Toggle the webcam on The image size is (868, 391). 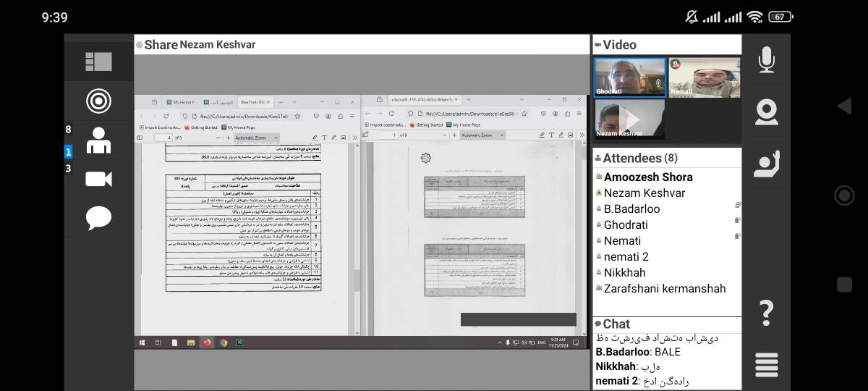tap(766, 112)
